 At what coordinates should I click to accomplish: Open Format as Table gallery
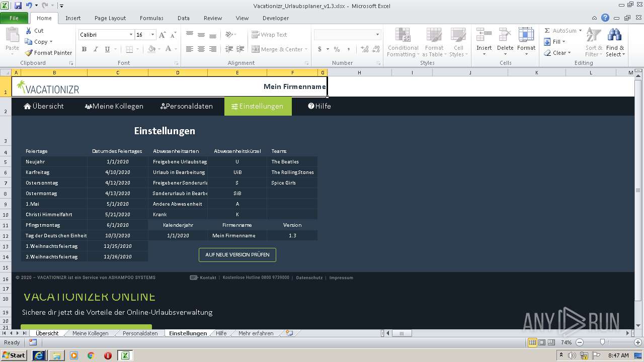[433, 42]
